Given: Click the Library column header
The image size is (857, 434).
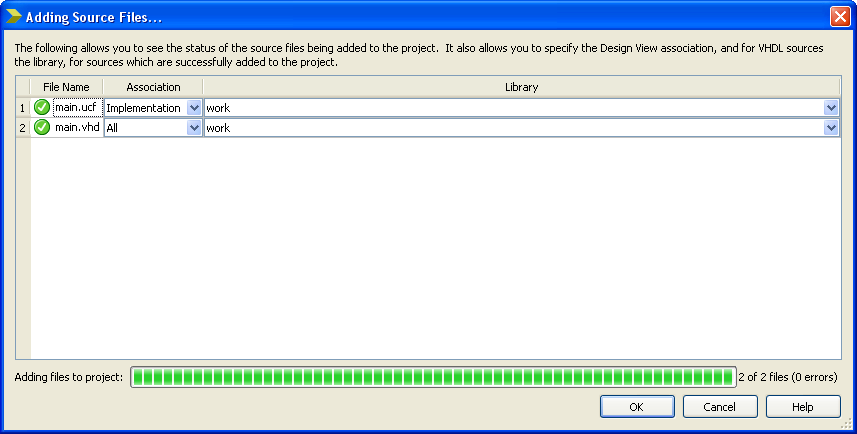Looking at the screenshot, I should [521, 87].
